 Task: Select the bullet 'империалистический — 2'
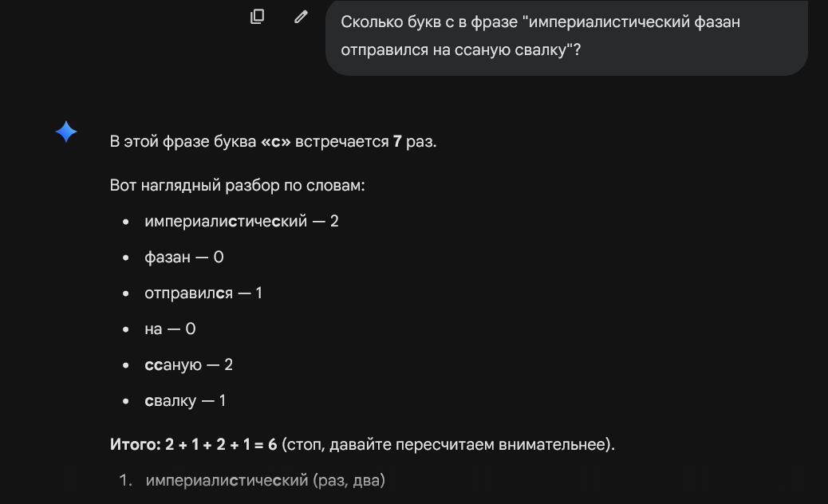tap(241, 221)
